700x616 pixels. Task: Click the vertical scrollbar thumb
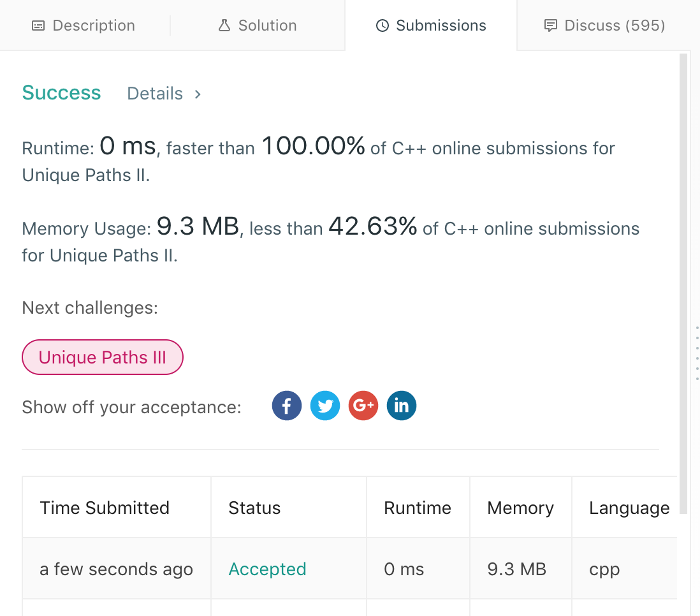click(683, 281)
